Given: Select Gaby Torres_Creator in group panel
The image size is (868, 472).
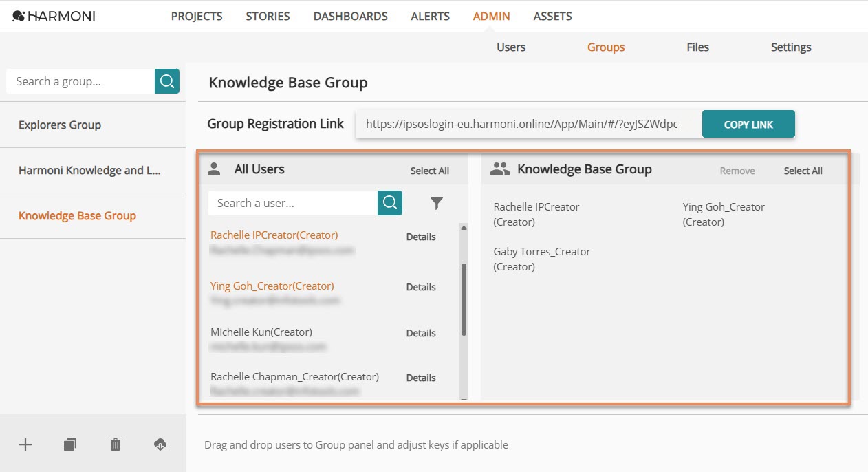Looking at the screenshot, I should [x=542, y=259].
